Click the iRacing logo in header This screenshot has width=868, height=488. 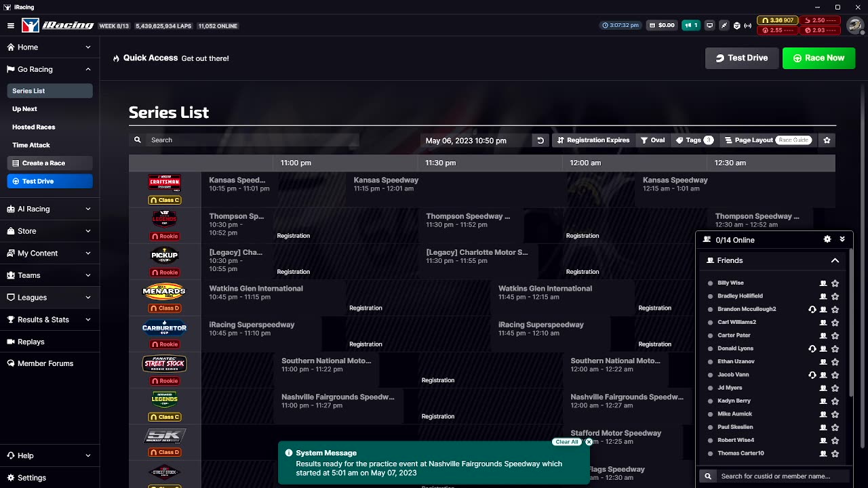coord(58,25)
